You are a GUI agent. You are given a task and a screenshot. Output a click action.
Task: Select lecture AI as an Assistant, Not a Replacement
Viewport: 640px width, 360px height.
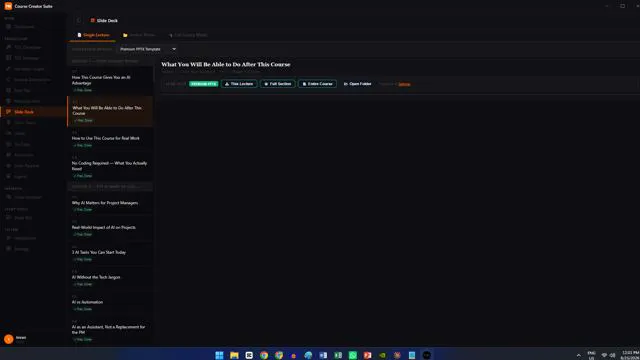point(110,331)
